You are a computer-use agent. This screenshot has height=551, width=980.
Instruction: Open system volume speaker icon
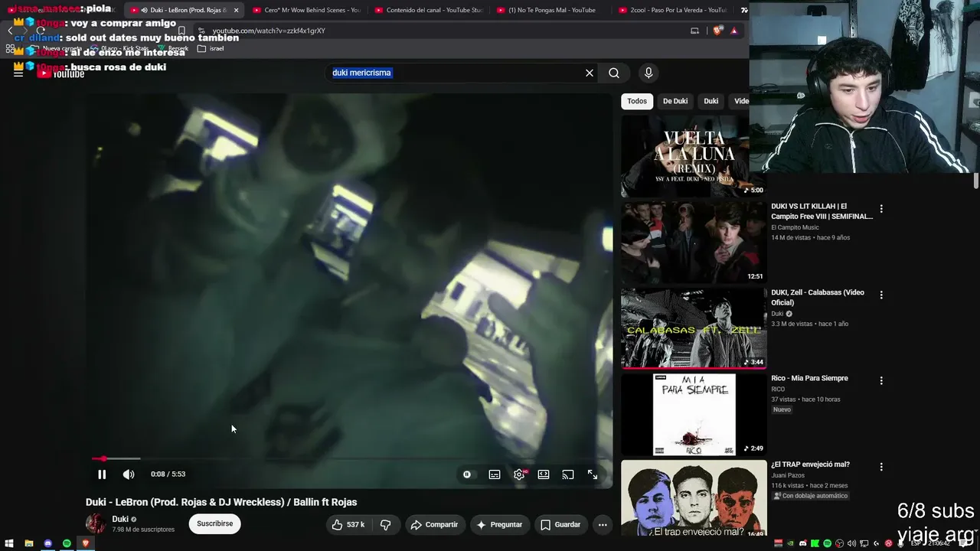coord(852,543)
